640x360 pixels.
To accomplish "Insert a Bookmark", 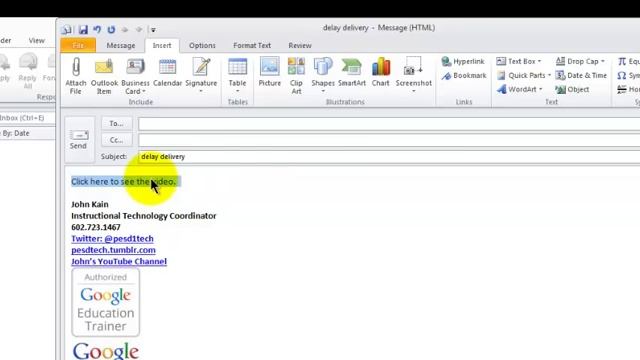I will pyautogui.click(x=464, y=76).
